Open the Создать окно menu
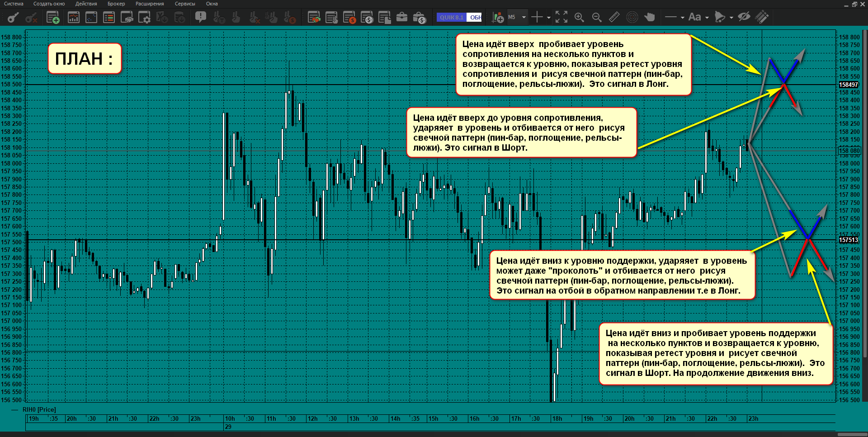 (x=49, y=4)
